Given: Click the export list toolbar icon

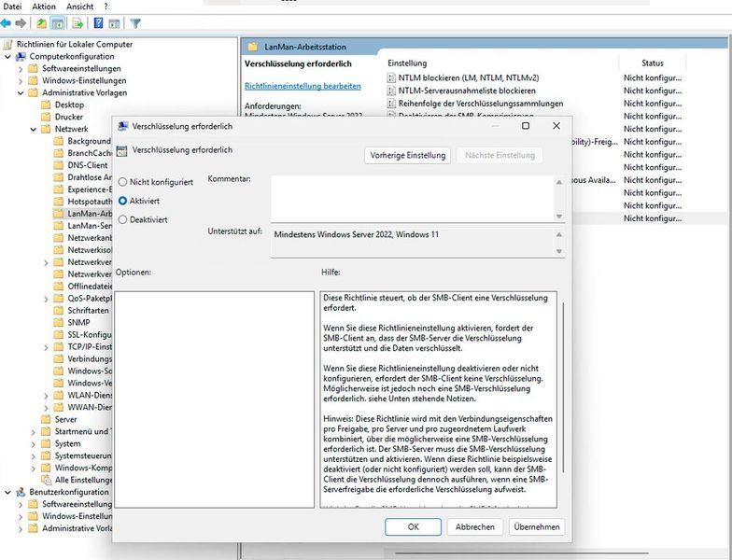Looking at the screenshot, I should (x=77, y=22).
